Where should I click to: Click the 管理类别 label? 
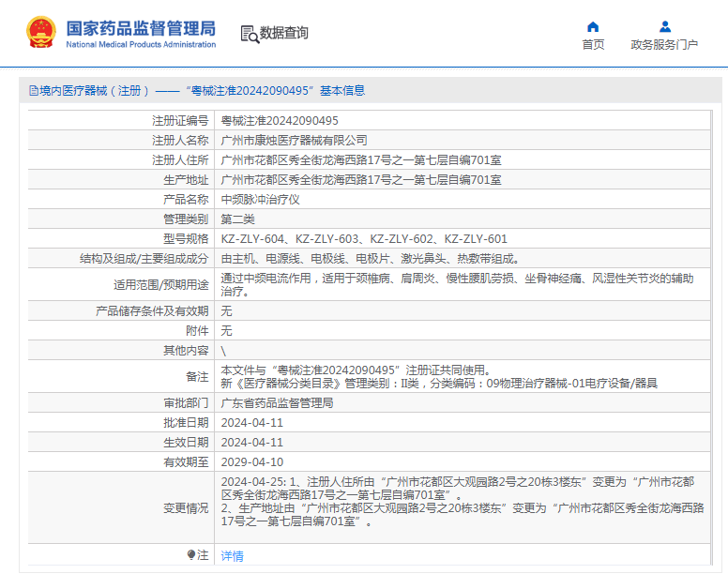(186, 219)
